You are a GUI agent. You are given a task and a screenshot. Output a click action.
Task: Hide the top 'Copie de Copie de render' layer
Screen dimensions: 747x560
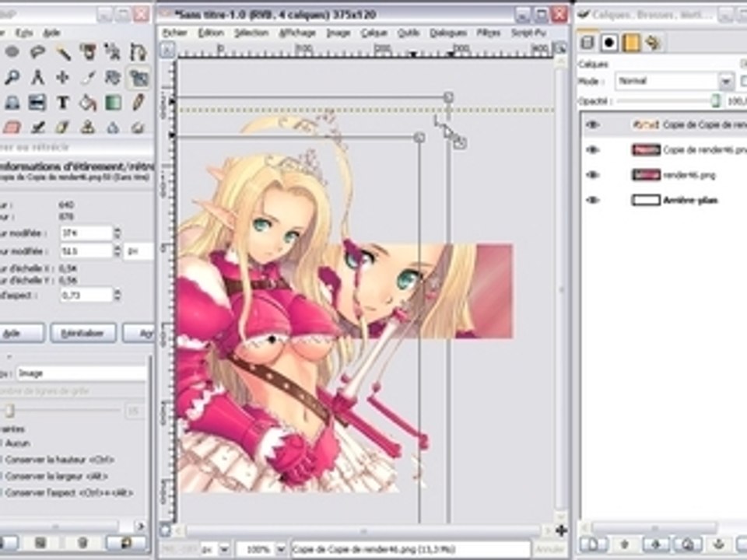[593, 124]
